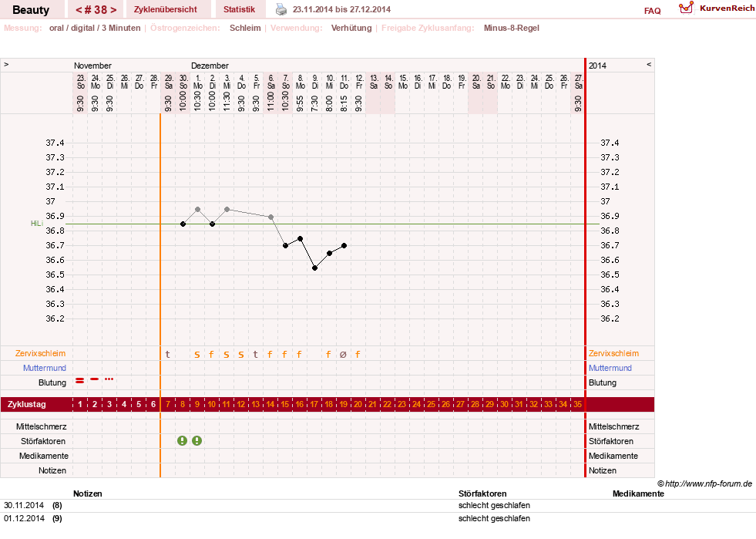
Task: Click 'schlecht geschlafen' in the 30.11.2014 row
Action: pyautogui.click(x=494, y=505)
